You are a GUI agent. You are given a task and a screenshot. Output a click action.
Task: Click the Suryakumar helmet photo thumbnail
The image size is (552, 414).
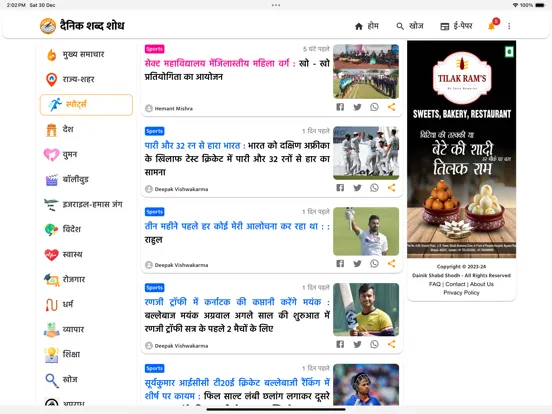tap(366, 384)
